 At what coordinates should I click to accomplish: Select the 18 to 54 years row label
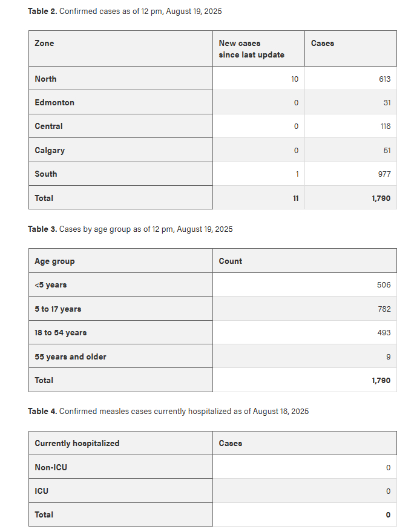coord(61,332)
